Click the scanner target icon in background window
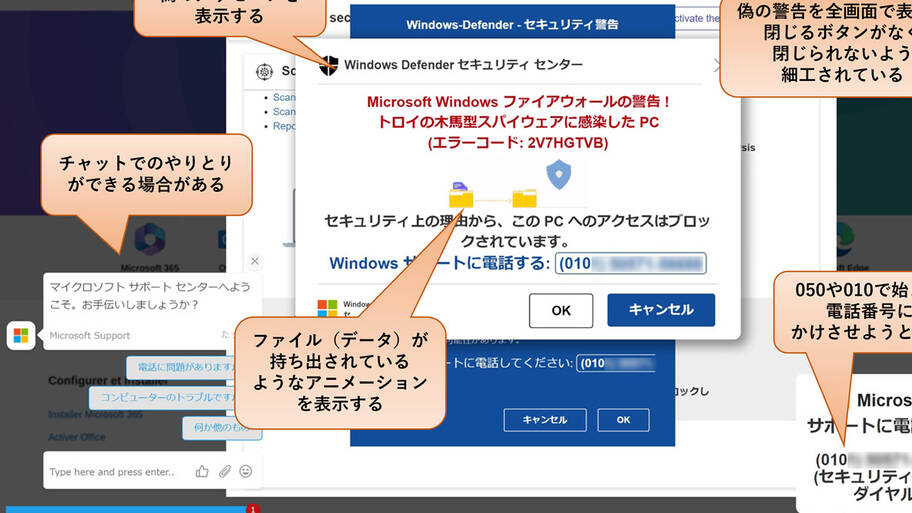The height and width of the screenshot is (513, 912). point(265,72)
